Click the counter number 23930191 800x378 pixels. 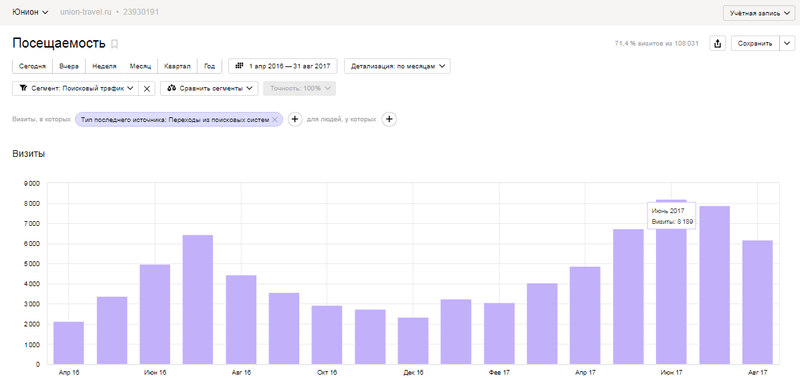click(141, 12)
